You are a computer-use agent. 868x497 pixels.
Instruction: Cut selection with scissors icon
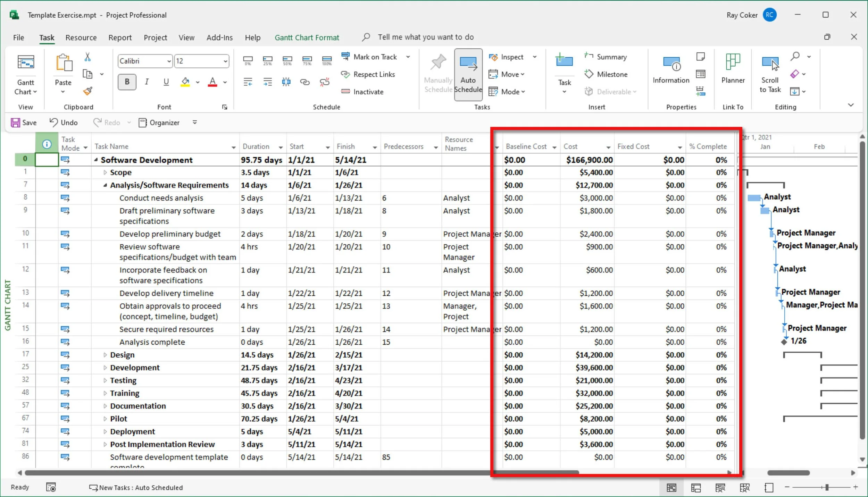pyautogui.click(x=87, y=57)
